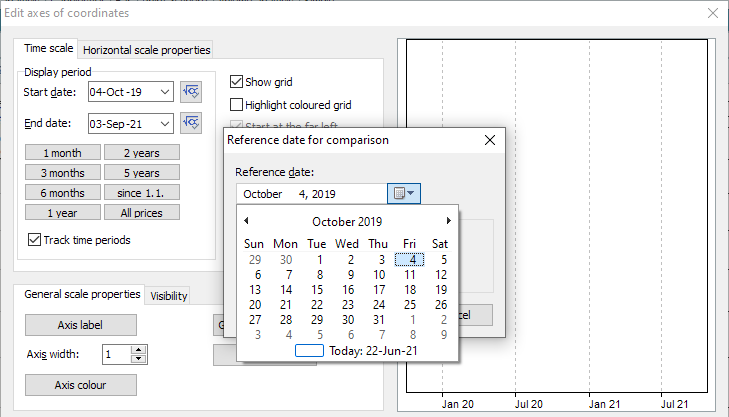Set display period to 6 months
729x417 pixels.
(x=62, y=192)
